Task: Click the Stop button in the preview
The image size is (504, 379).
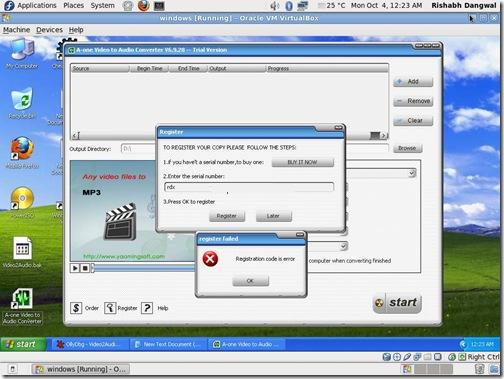Action: pos(85,268)
